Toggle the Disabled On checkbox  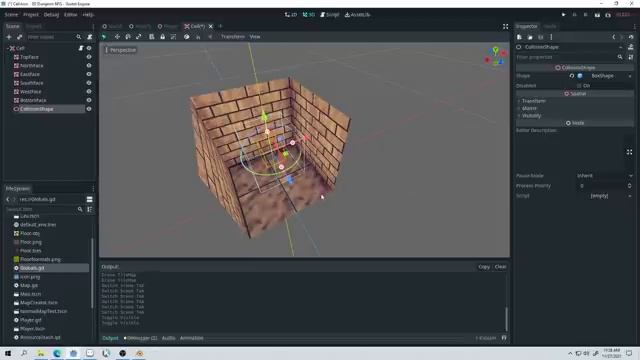[579, 86]
